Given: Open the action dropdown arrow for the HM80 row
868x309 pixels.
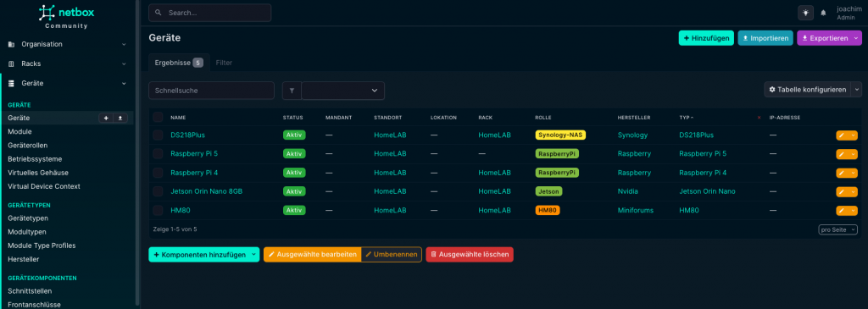Looking at the screenshot, I should 853,211.
